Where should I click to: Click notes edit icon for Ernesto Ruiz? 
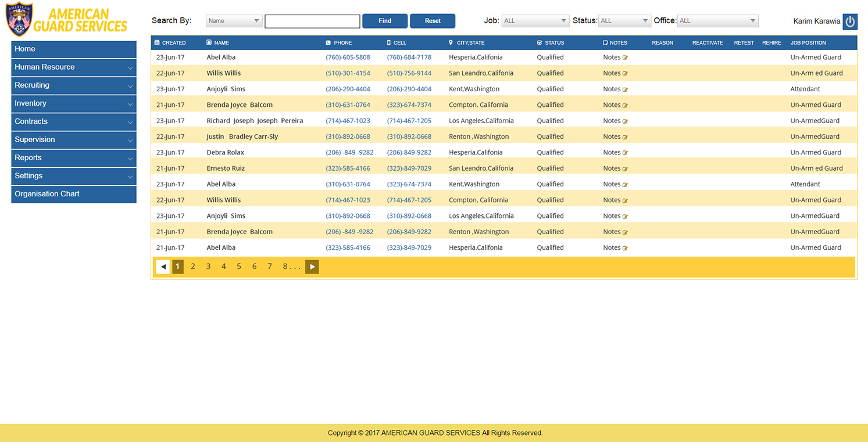coord(625,168)
